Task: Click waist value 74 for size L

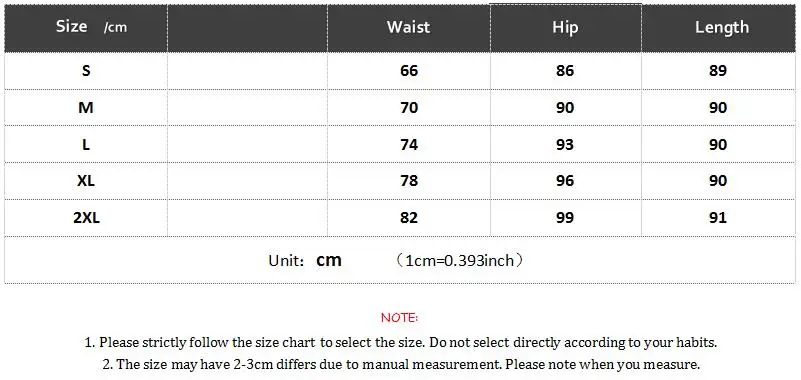Action: [409, 145]
